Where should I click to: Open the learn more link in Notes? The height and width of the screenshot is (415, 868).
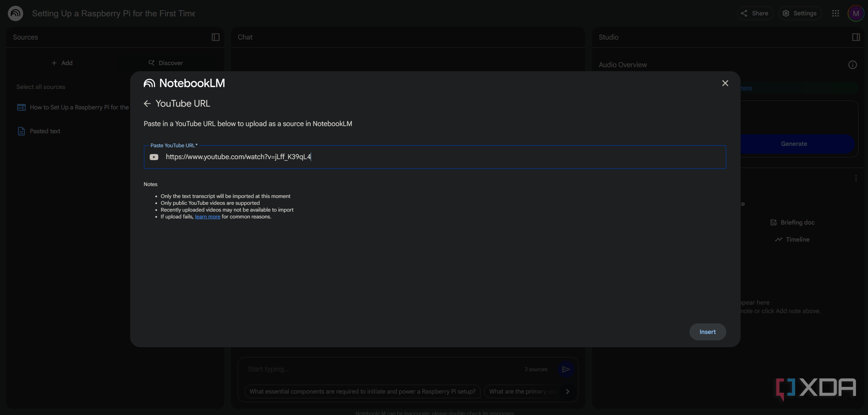point(207,217)
